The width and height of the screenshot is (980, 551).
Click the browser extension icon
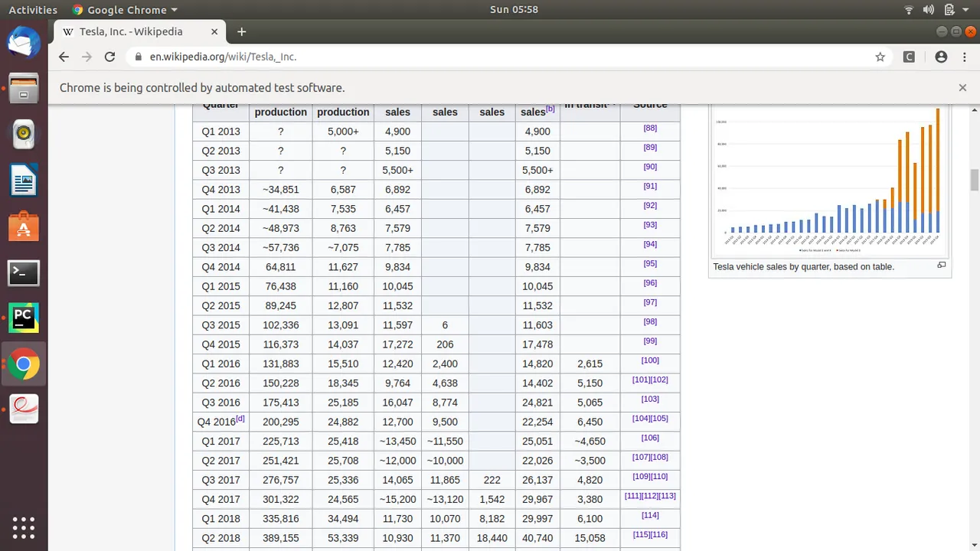click(909, 57)
